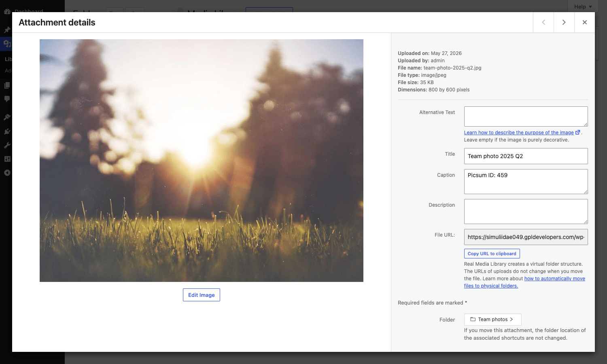This screenshot has height=364, width=607.
Task: Expand the Team photos folder selector
Action: coord(492,320)
